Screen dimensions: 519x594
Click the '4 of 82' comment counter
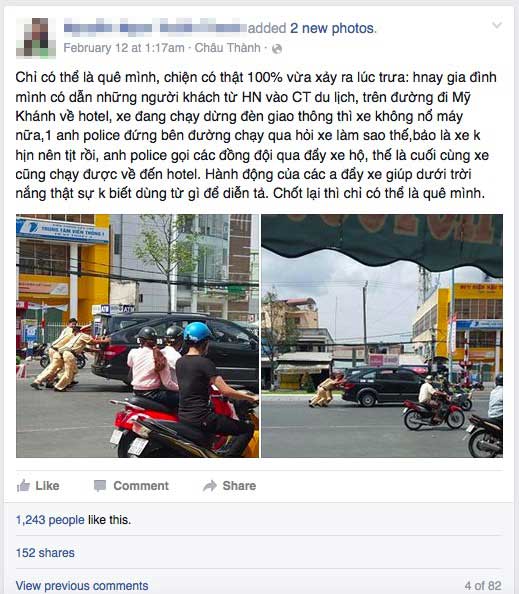483,586
